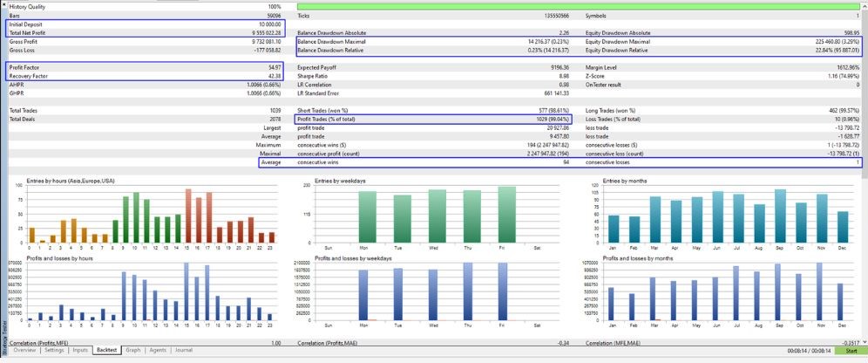Open the Inputs tab
This screenshot has height=363, width=868.
(x=80, y=350)
